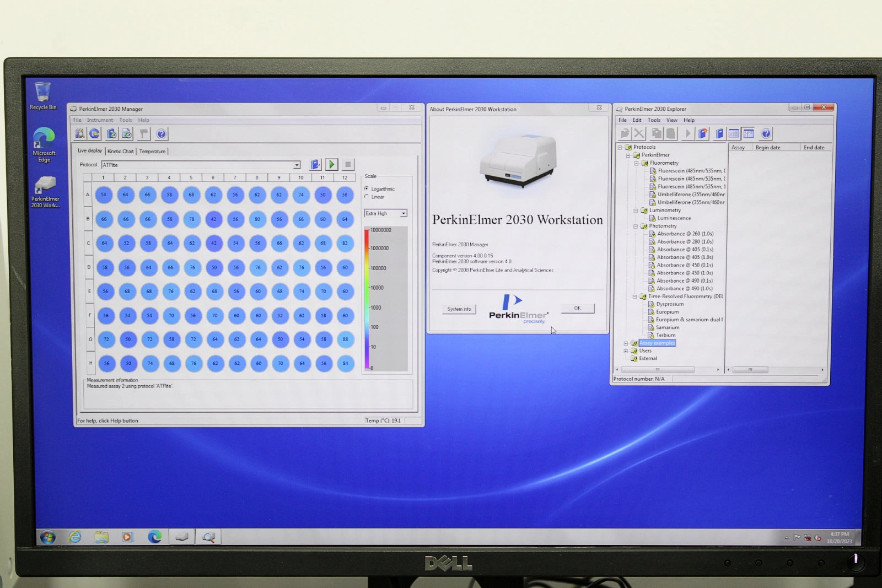Expand the Users folder node
Viewport: 882px width, 588px height.
coord(626,351)
